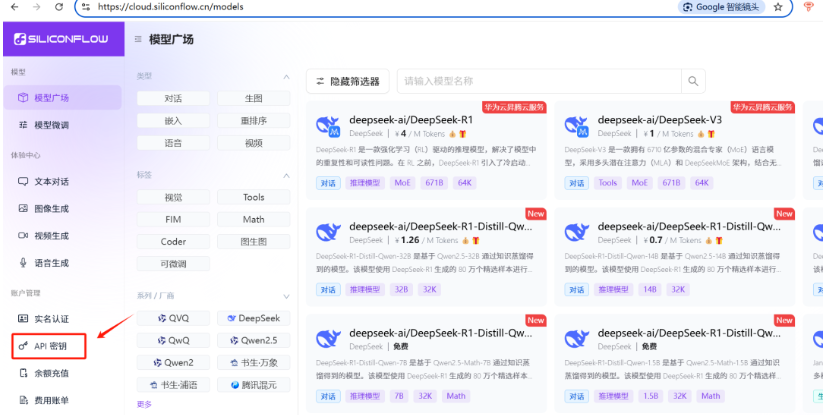Collapse the 类型 filter section chevron

coord(286,77)
